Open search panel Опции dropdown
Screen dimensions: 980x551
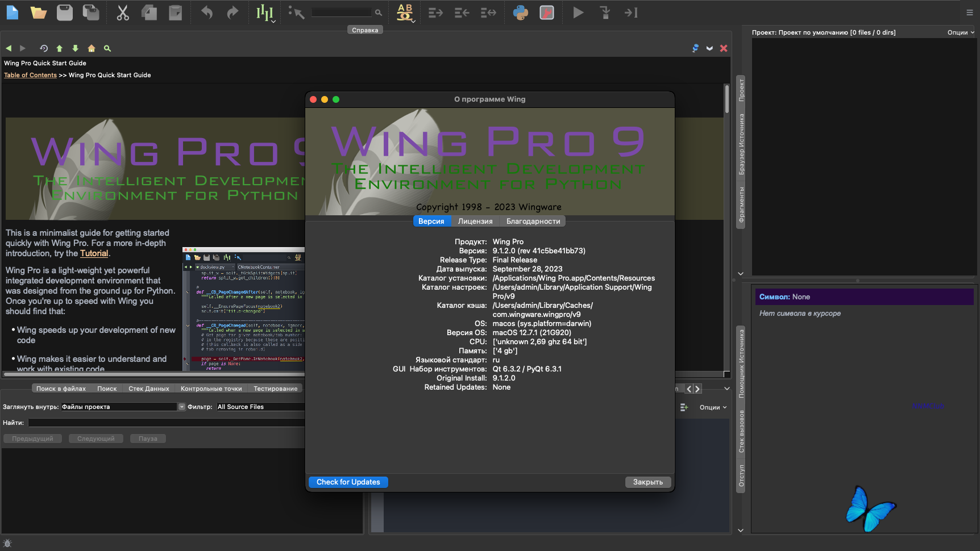(713, 407)
